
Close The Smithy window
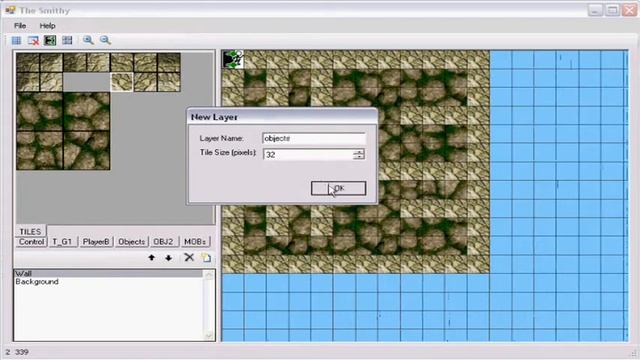629,10
